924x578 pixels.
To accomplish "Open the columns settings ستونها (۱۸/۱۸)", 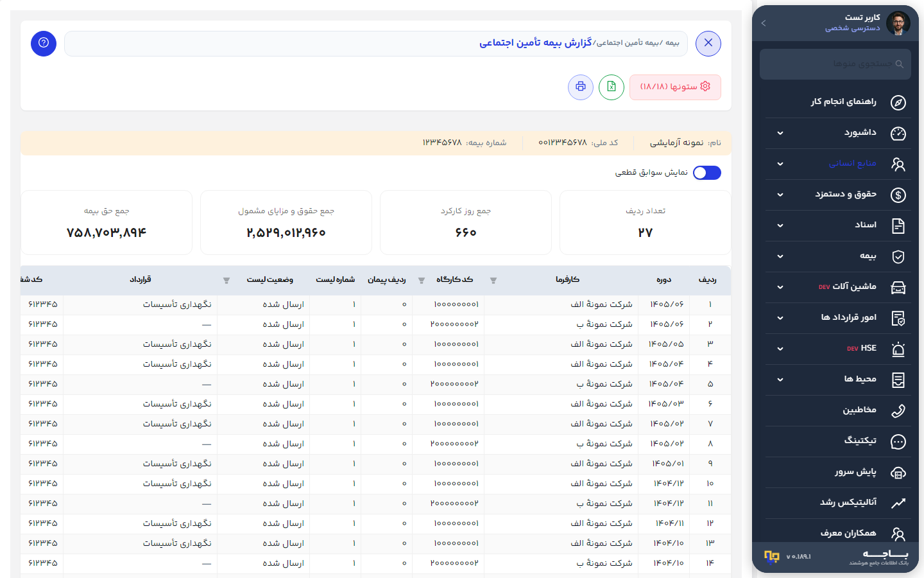I will point(675,87).
